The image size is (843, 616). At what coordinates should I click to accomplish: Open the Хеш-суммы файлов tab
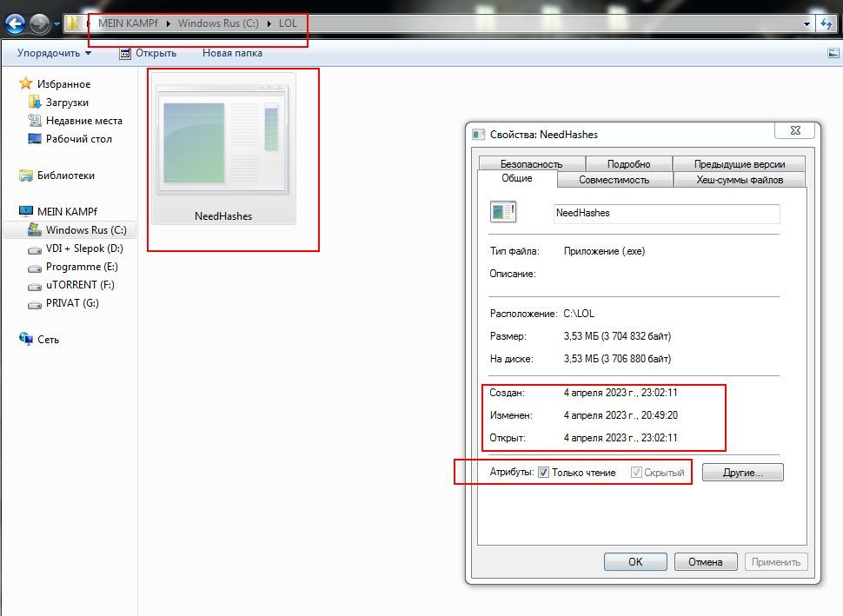(740, 180)
